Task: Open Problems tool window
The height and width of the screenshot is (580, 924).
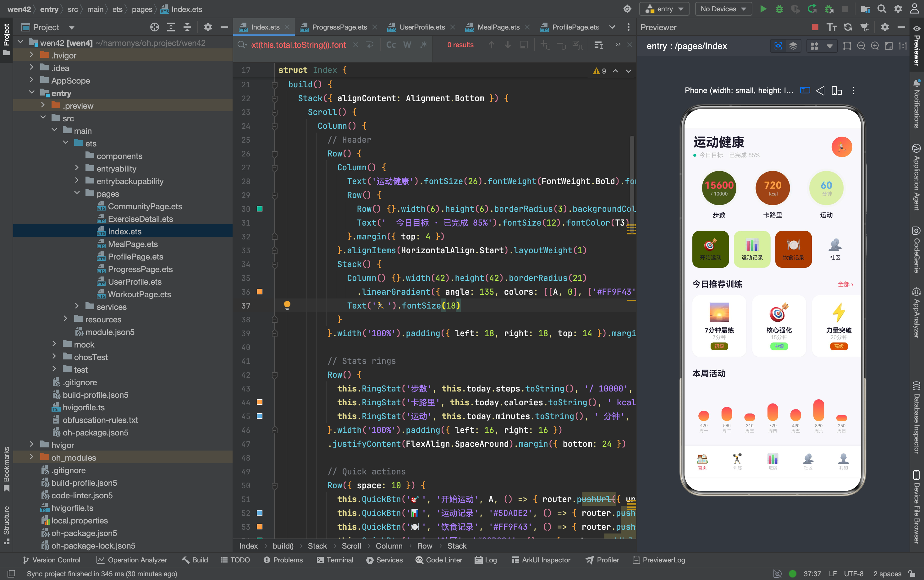Action: [283, 560]
